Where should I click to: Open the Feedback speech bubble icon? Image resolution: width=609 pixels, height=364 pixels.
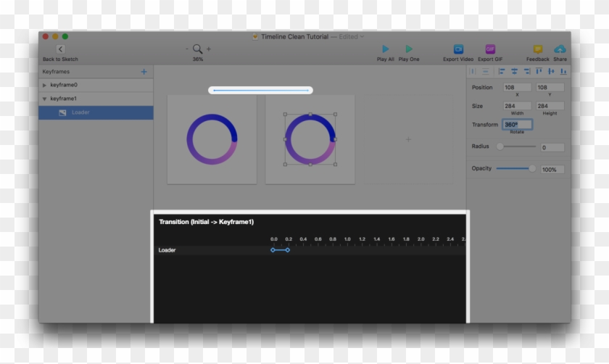(538, 49)
